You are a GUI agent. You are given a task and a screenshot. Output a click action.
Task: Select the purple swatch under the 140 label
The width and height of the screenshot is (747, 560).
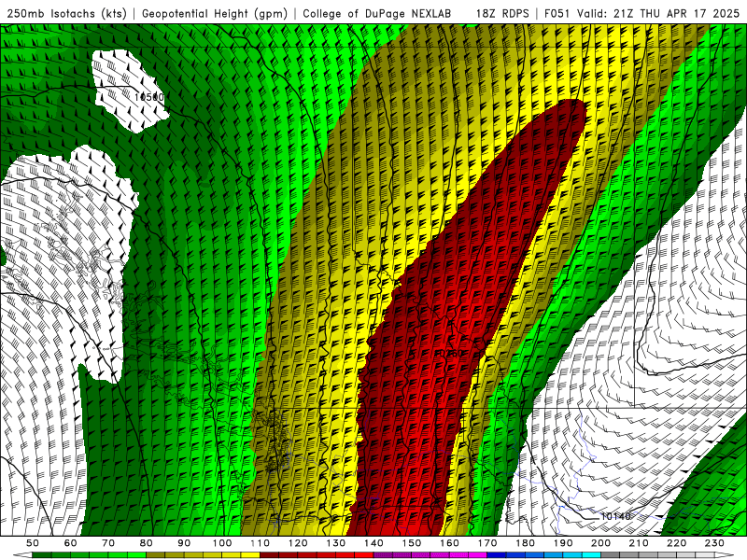coord(383,555)
